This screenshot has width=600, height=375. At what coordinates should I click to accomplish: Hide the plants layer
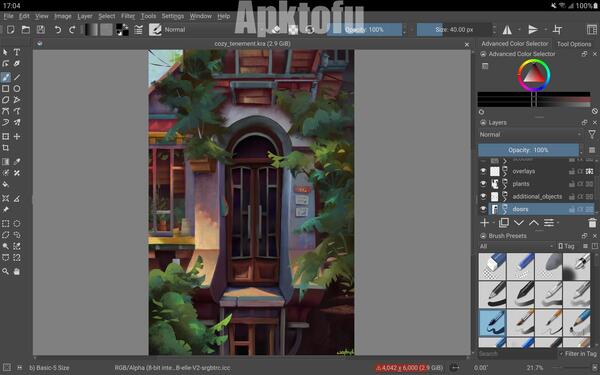(483, 184)
